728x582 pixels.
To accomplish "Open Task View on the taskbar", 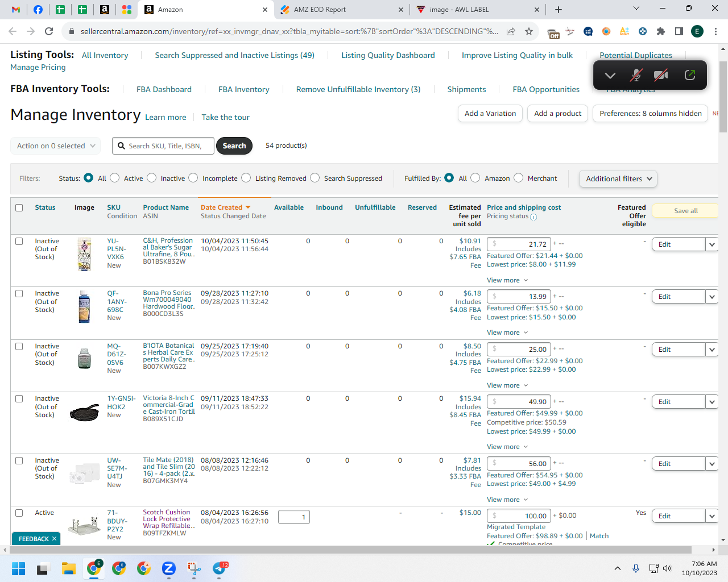I will click(43, 568).
